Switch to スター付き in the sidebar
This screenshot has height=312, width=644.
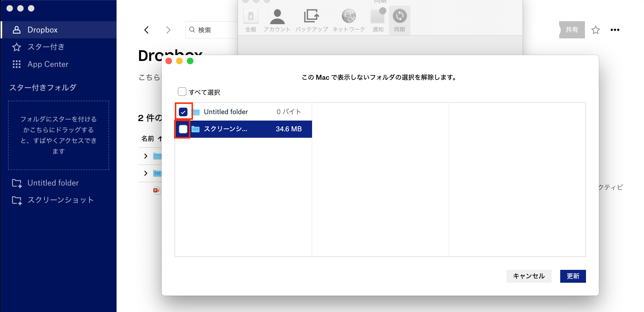46,47
